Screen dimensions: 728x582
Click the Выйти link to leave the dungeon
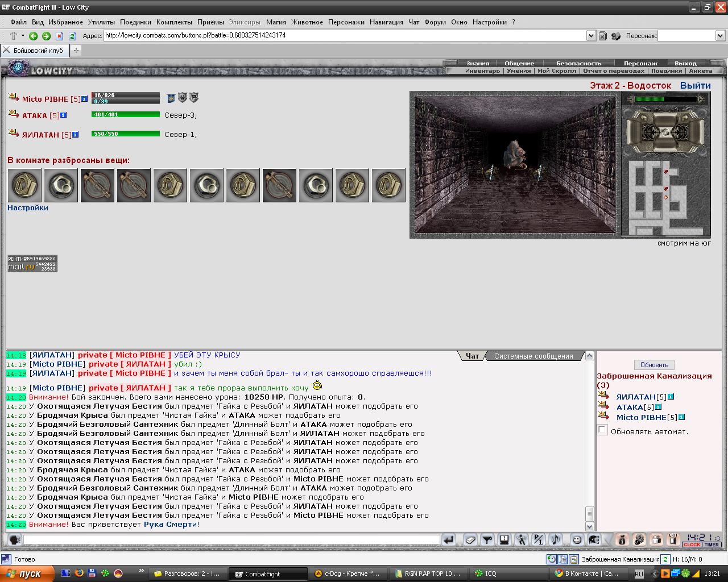point(695,85)
